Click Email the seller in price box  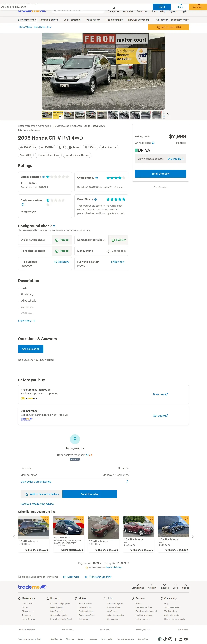pos(160,173)
